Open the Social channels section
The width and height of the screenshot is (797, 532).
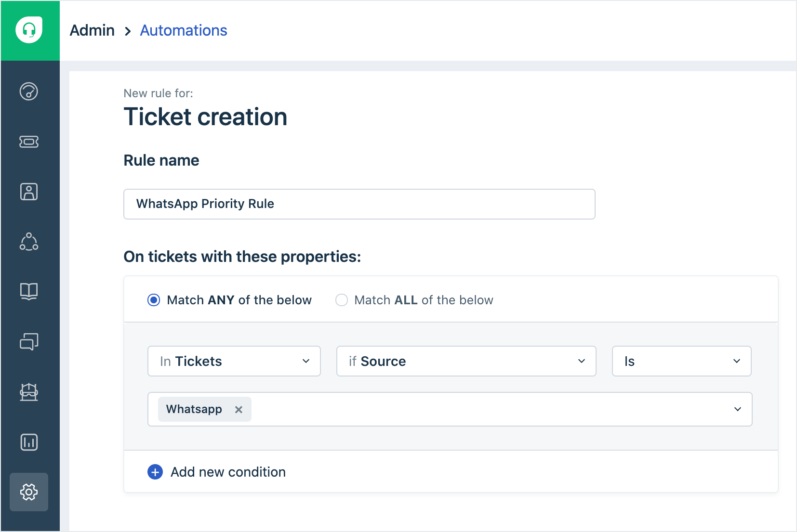pyautogui.click(x=29, y=242)
